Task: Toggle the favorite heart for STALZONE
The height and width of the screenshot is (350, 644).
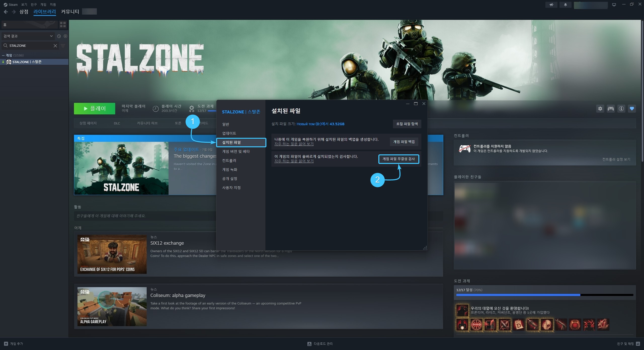Action: click(632, 109)
